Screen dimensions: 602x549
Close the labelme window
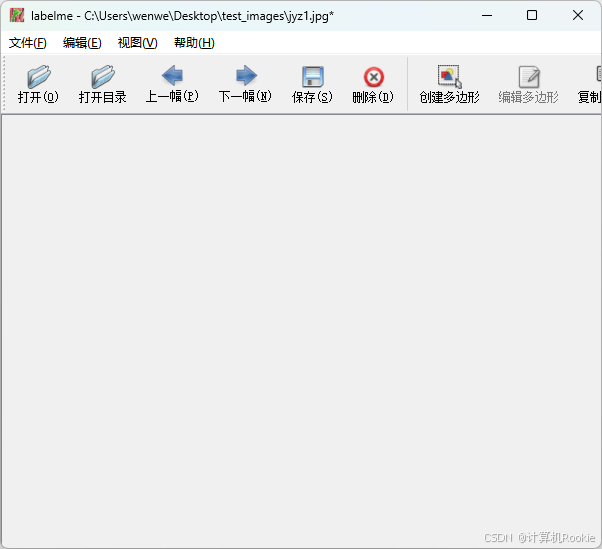point(577,15)
